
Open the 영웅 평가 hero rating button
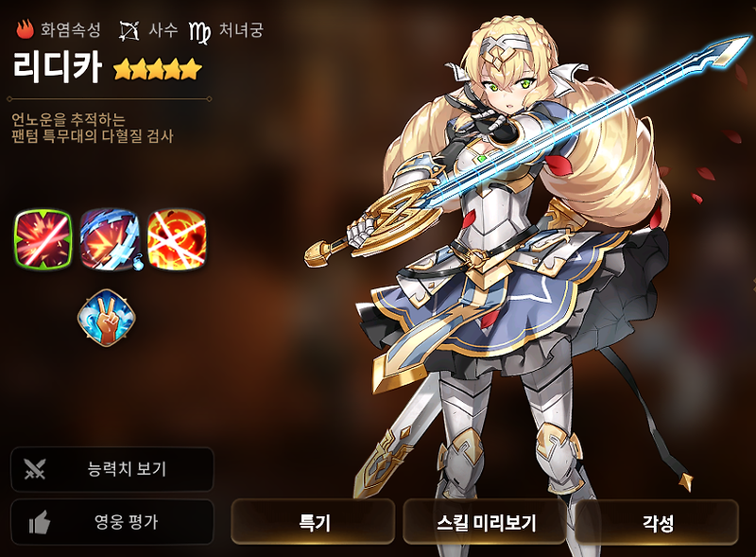click(112, 522)
